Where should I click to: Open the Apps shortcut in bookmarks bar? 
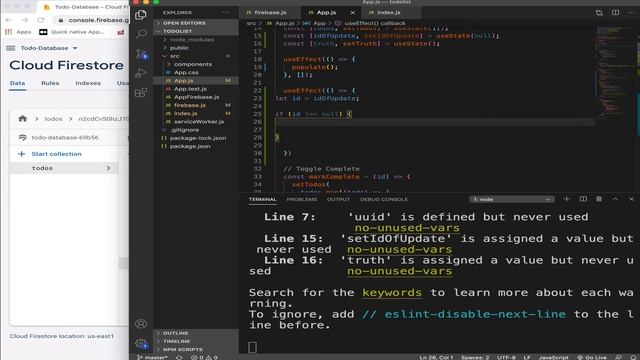click(x=18, y=32)
